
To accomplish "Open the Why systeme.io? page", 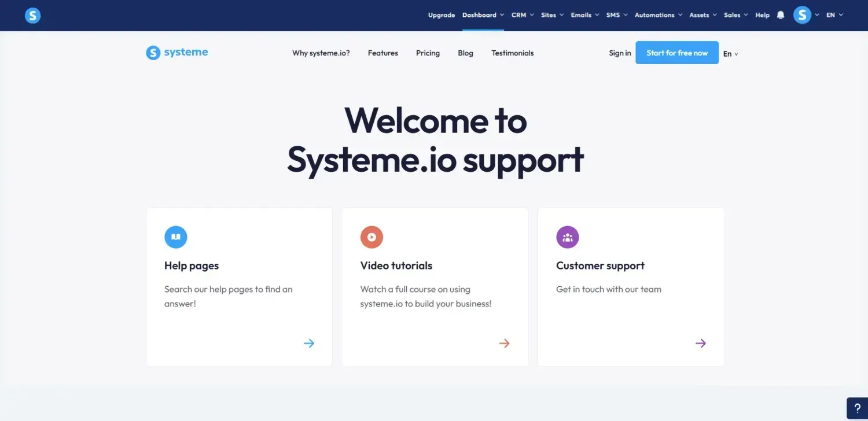I will point(321,53).
